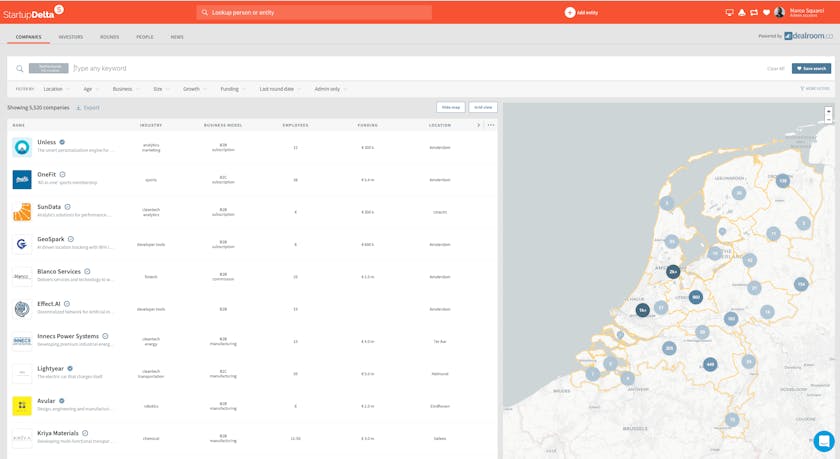Expand the Location filter dropdown
The image size is (840, 459).
(x=56, y=89)
